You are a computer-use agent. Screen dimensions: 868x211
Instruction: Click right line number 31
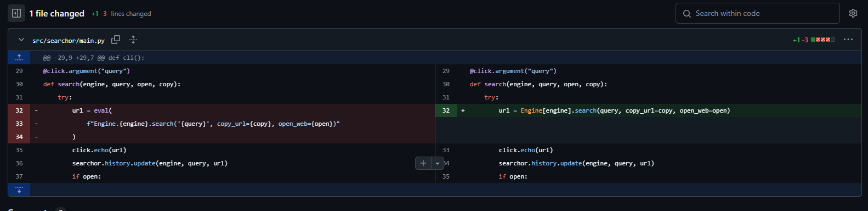pos(446,97)
